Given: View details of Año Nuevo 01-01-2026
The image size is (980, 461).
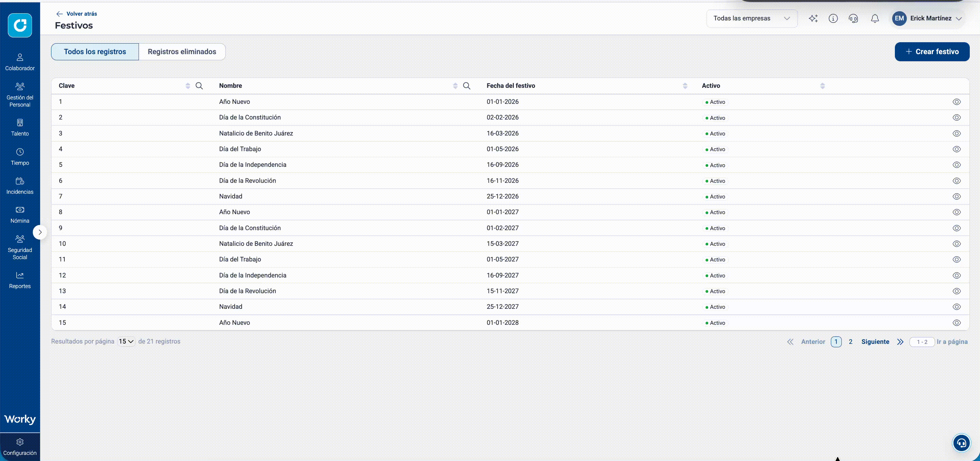Looking at the screenshot, I should tap(957, 102).
